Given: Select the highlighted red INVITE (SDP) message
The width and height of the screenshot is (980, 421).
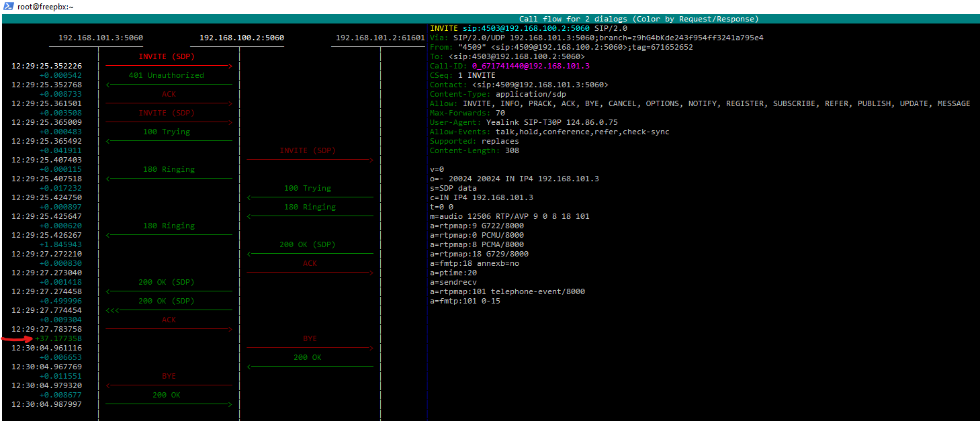Looking at the screenshot, I should click(166, 56).
